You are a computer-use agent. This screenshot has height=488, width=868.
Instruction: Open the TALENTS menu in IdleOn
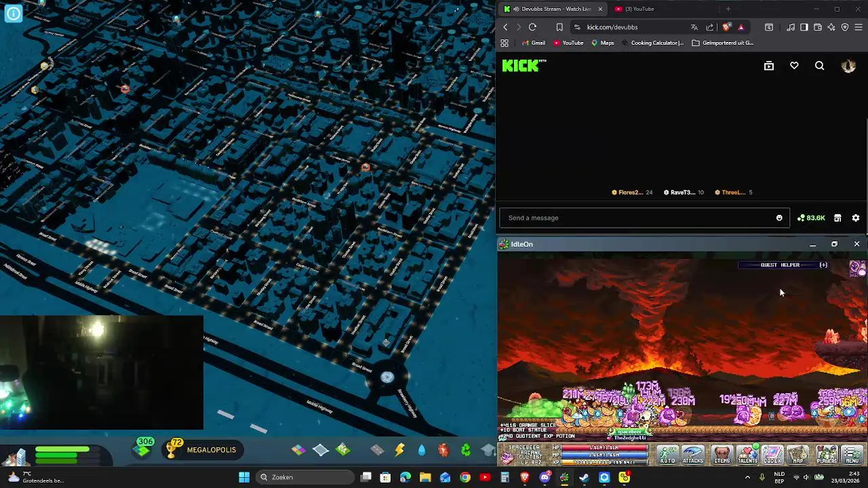pyautogui.click(x=747, y=455)
